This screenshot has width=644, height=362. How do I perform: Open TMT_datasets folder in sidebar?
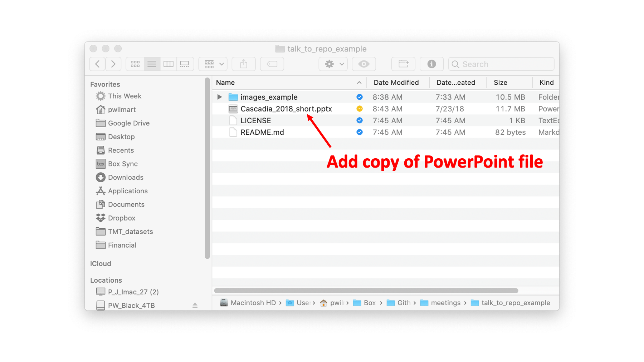(x=124, y=232)
